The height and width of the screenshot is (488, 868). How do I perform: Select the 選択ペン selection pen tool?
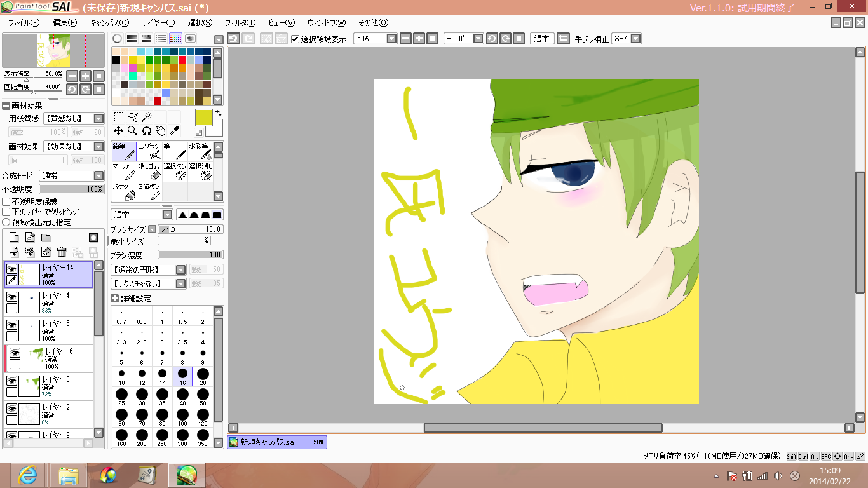[x=175, y=172]
